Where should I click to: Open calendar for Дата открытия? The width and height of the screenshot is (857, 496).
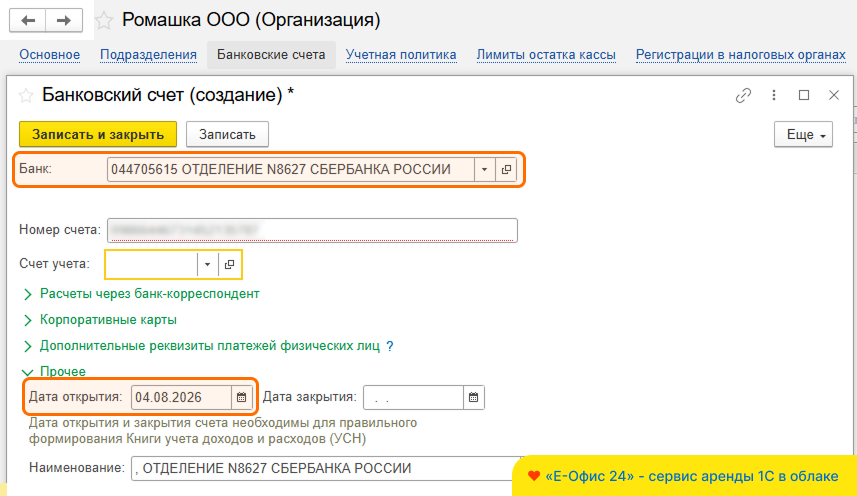click(x=242, y=397)
